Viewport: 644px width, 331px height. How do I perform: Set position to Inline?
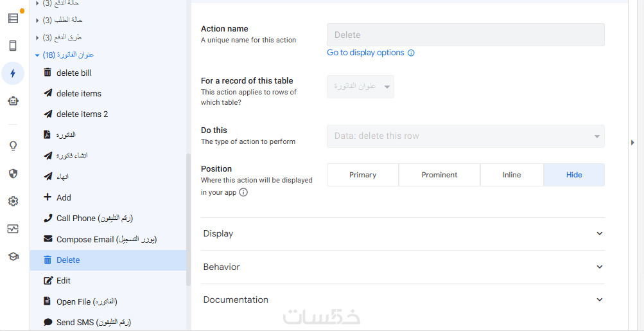click(512, 175)
